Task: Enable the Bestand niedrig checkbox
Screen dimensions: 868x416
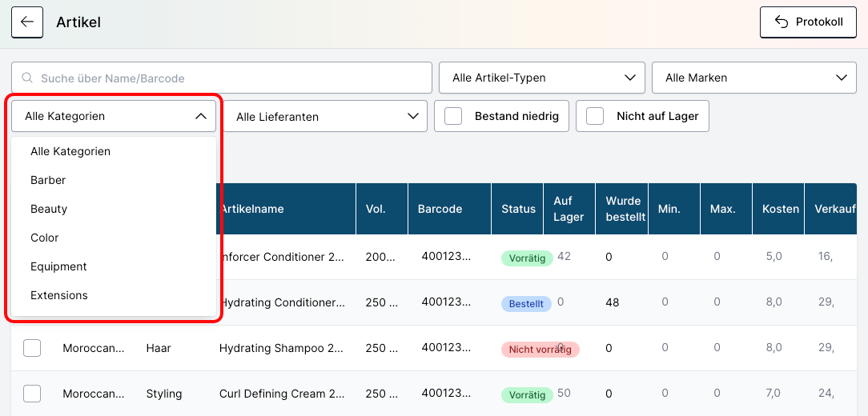Action: click(454, 116)
